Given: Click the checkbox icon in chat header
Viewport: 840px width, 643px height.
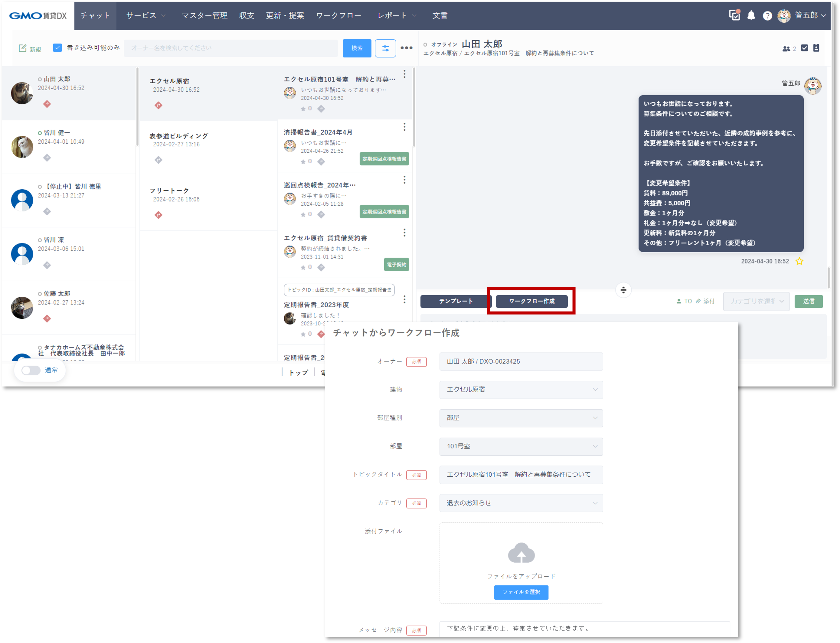Looking at the screenshot, I should click(804, 48).
